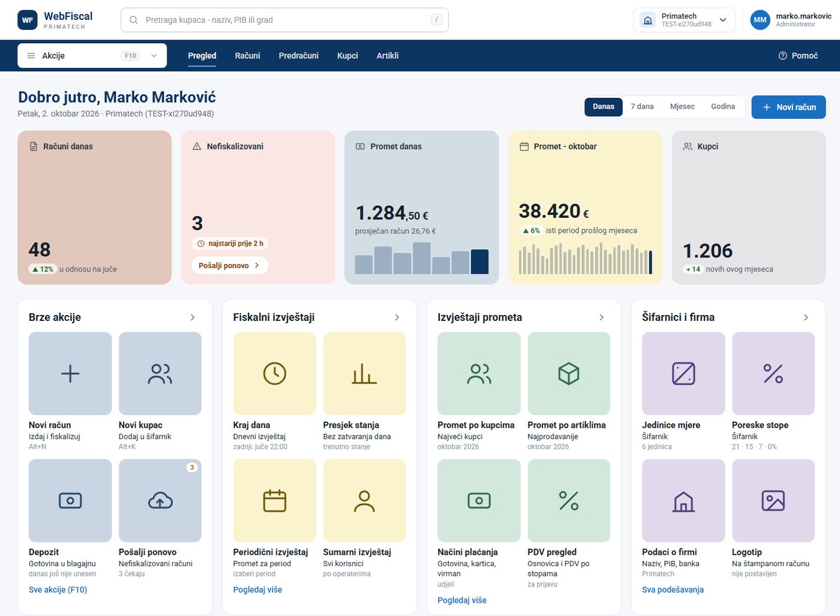Select the Danas period toggle
Viewport: 840px width, 616px height.
[x=604, y=107]
